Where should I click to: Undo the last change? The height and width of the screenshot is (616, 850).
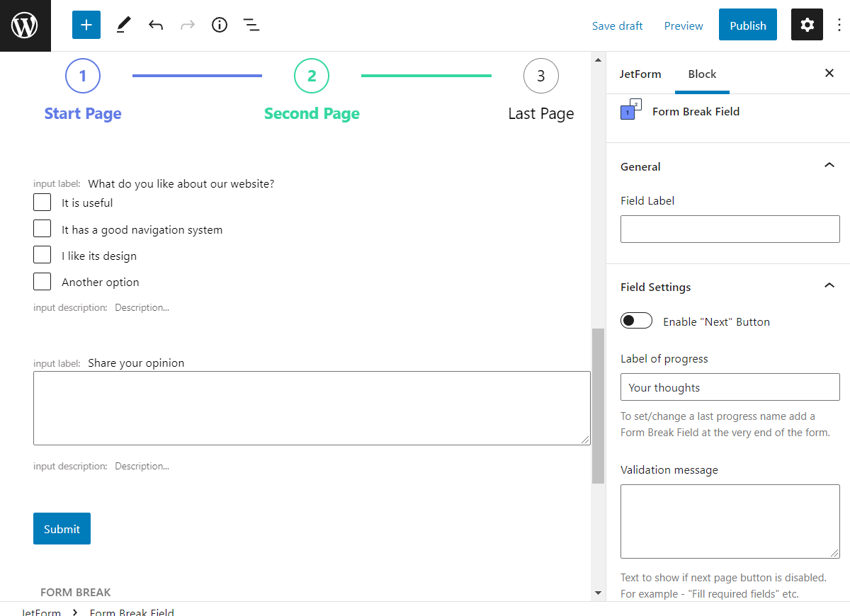[155, 24]
